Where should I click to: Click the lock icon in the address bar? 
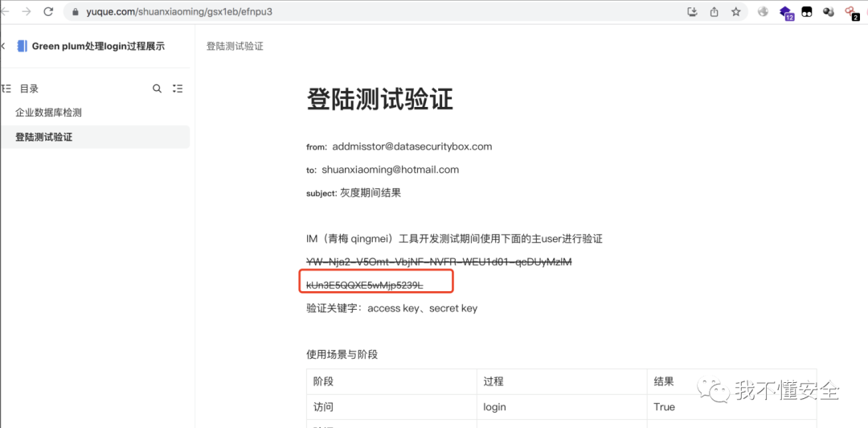coord(76,11)
